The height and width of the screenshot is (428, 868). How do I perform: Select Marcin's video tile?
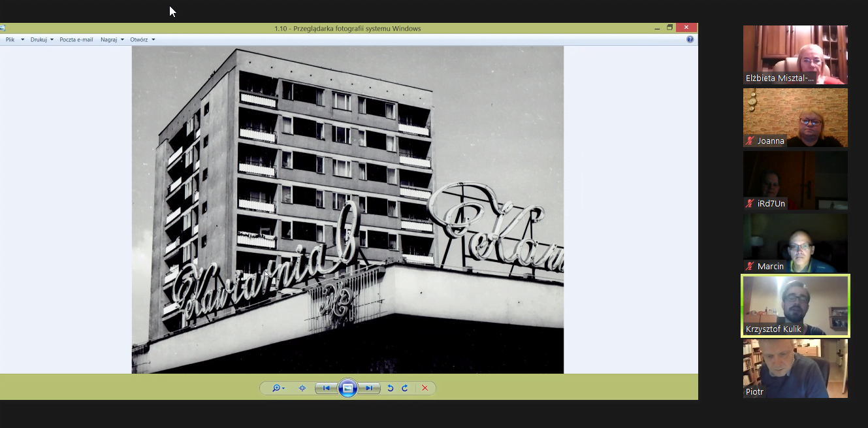[796, 243]
